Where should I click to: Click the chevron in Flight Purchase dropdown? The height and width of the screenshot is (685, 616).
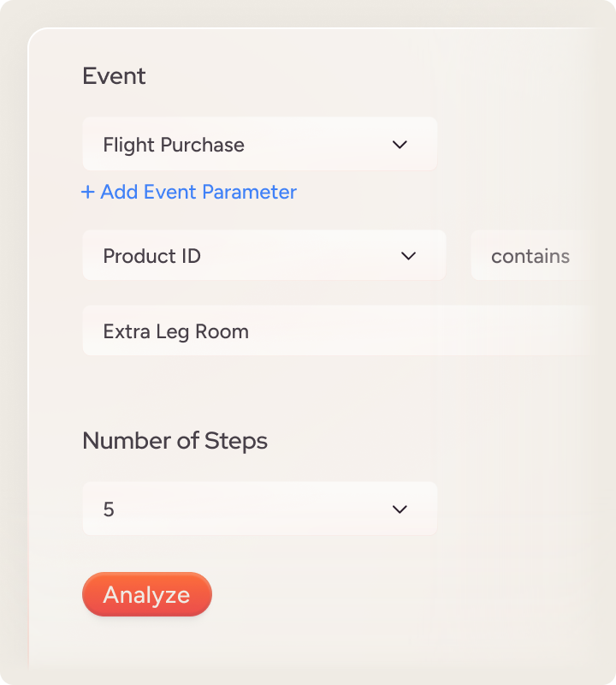[400, 145]
